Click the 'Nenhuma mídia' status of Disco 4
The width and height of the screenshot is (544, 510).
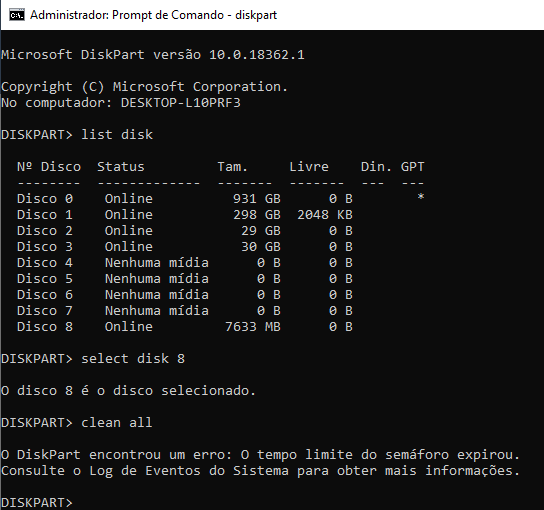tap(157, 263)
